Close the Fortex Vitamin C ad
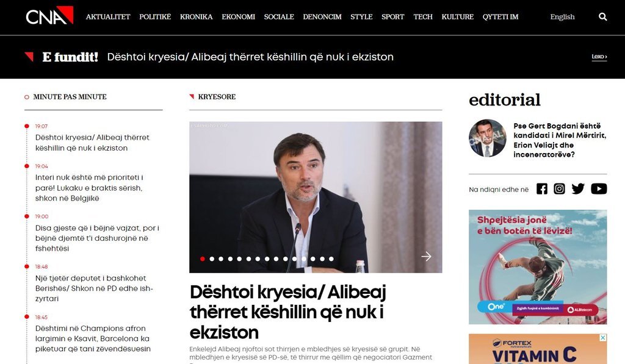Screen dimensions: 625x364 pyautogui.click(x=603, y=338)
